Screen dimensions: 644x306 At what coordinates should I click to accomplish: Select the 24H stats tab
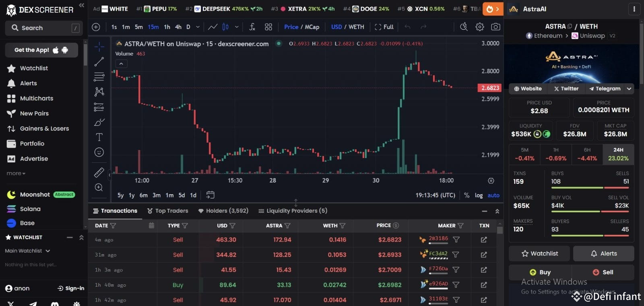pyautogui.click(x=618, y=154)
